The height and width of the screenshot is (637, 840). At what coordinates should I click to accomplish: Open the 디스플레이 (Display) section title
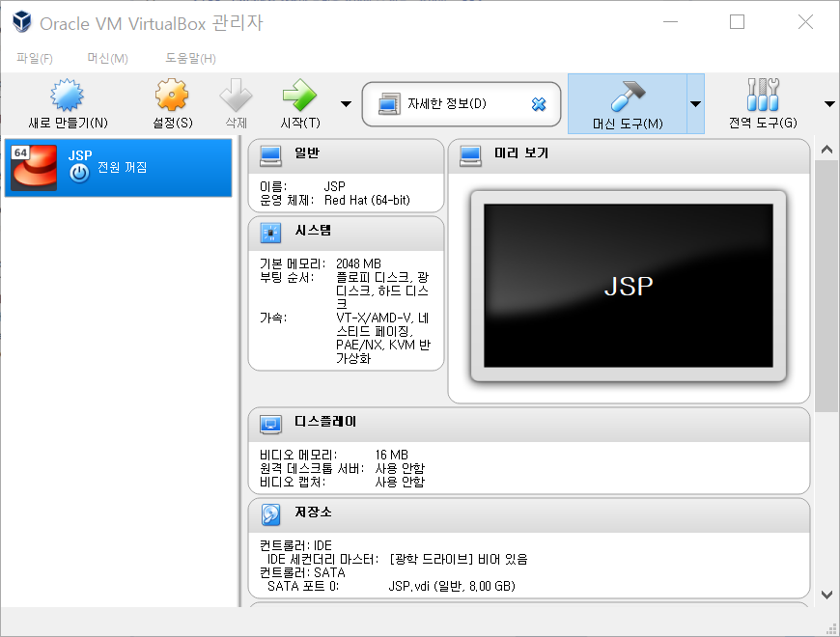[x=325, y=421]
